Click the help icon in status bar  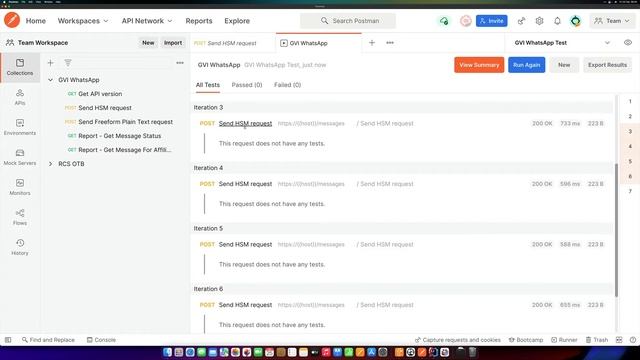633,340
